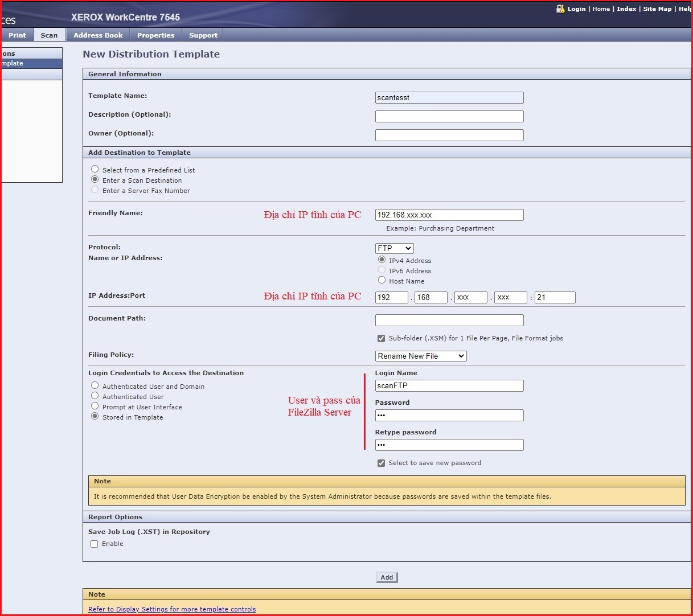Select 'Prompt at User Interface' option
The image size is (693, 616).
tap(95, 406)
